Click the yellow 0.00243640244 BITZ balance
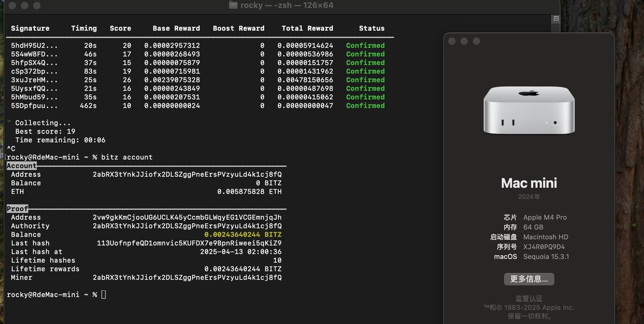 [x=243, y=234]
